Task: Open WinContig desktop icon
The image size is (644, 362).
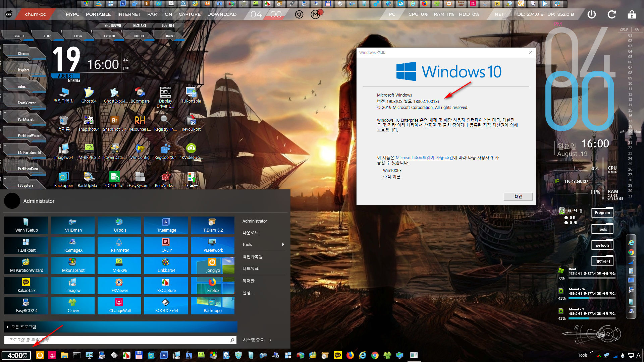Action: pos(140,151)
